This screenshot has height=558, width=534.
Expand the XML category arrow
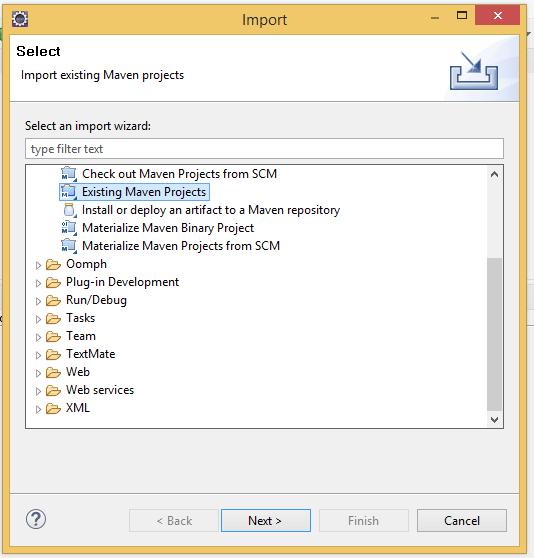click(38, 409)
